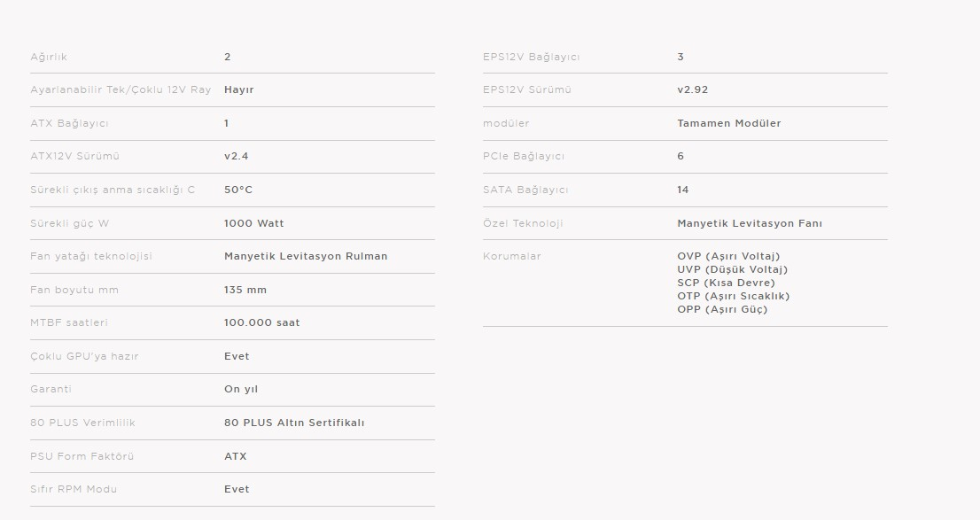Select the 1000 Watt power value
This screenshot has width=980, height=520.
click(253, 223)
